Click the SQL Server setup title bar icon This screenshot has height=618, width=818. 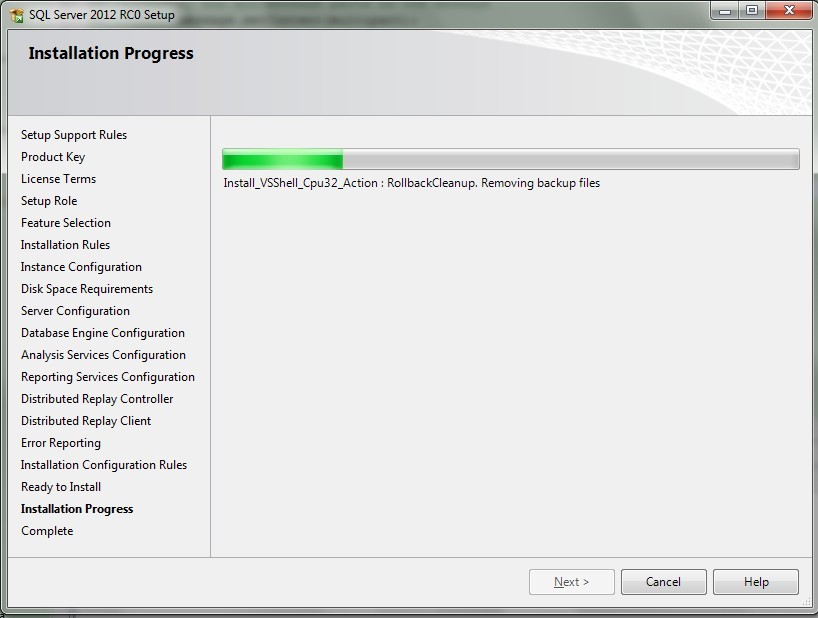pyautogui.click(x=16, y=15)
